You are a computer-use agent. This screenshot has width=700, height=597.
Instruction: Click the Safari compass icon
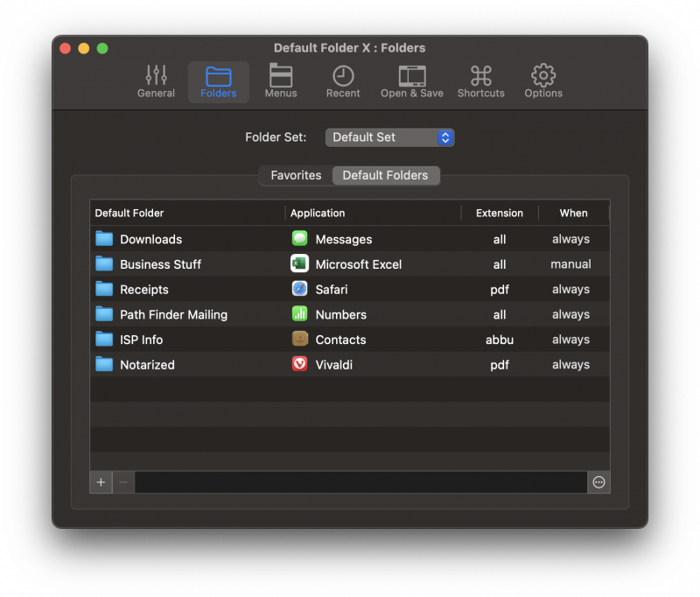coord(299,289)
